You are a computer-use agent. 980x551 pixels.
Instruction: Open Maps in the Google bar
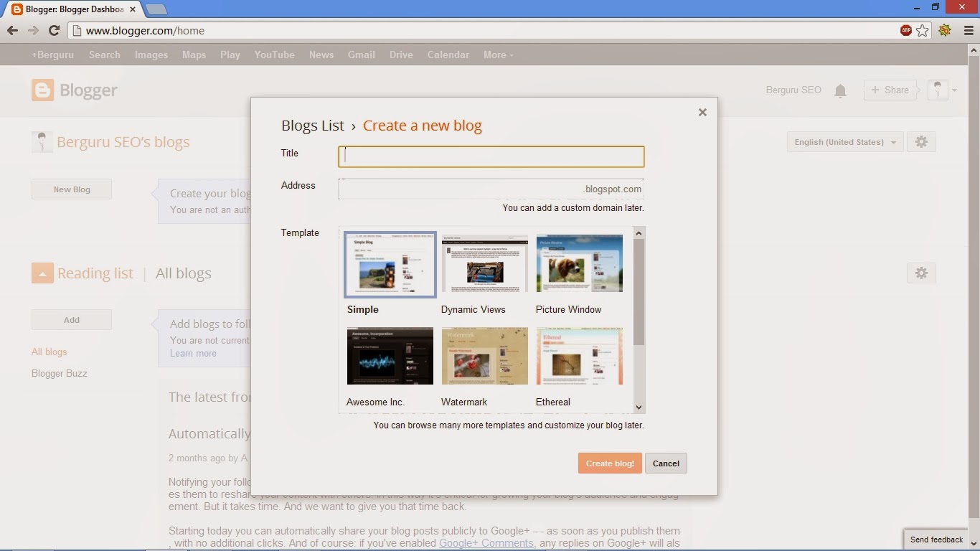pyautogui.click(x=194, y=55)
